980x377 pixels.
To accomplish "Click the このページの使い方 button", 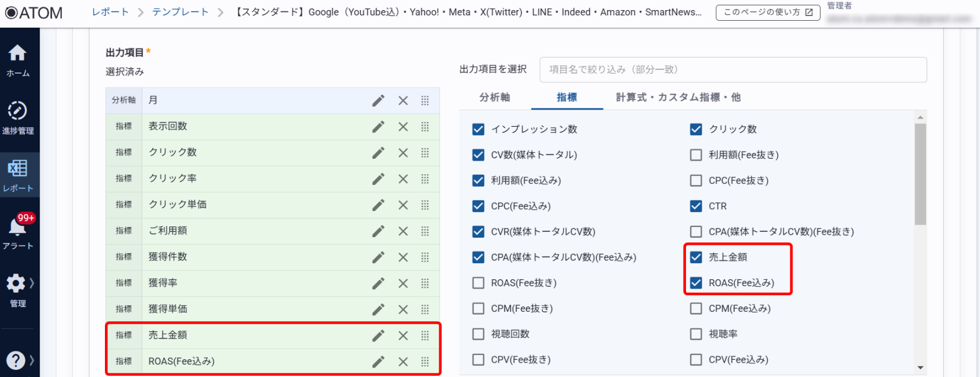I will (768, 12).
